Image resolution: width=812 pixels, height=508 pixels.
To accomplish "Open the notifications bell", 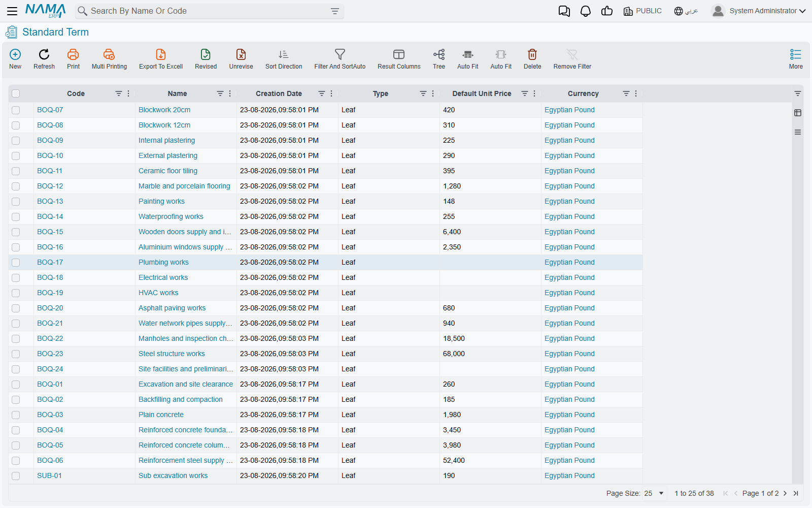I will [586, 11].
